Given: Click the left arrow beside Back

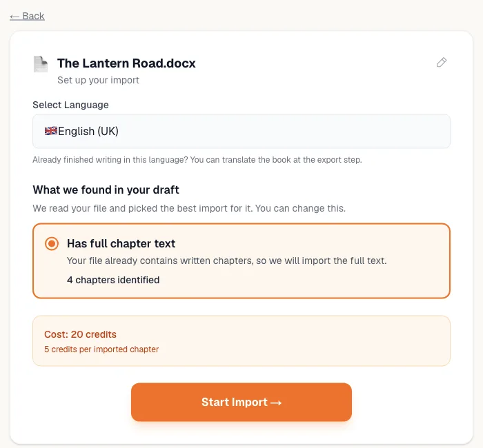Looking at the screenshot, I should pyautogui.click(x=14, y=17).
